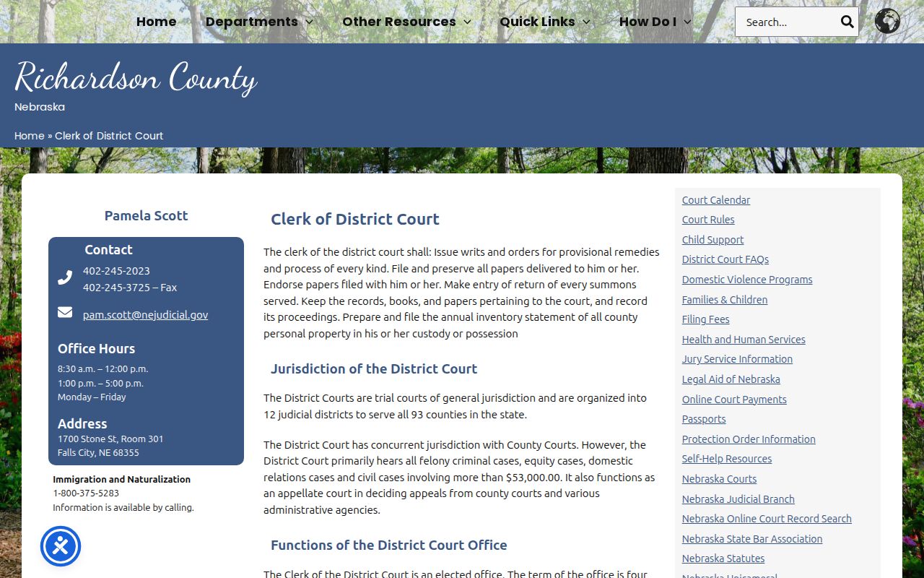This screenshot has height=578, width=924.
Task: Click the Nebraska subtitle under county name
Action: pyautogui.click(x=40, y=107)
